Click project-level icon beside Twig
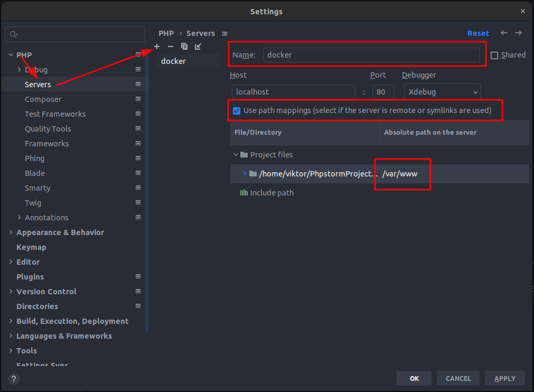The height and width of the screenshot is (392, 534). click(x=138, y=202)
